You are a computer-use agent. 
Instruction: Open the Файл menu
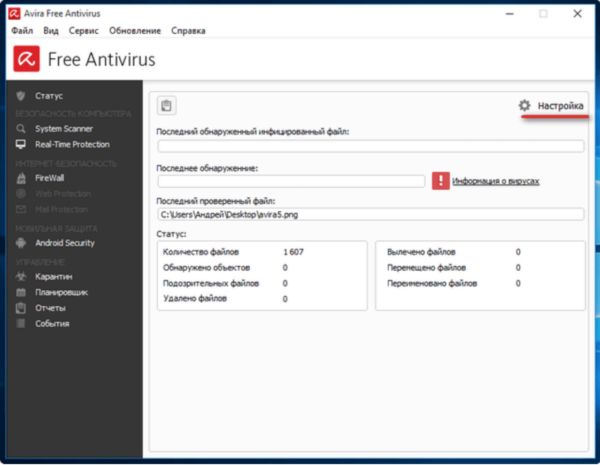coord(22,31)
